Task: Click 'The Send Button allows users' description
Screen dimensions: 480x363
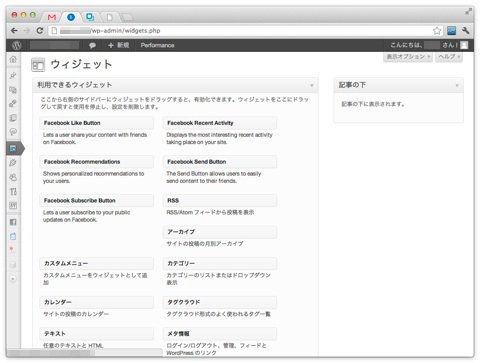Action: (214, 177)
